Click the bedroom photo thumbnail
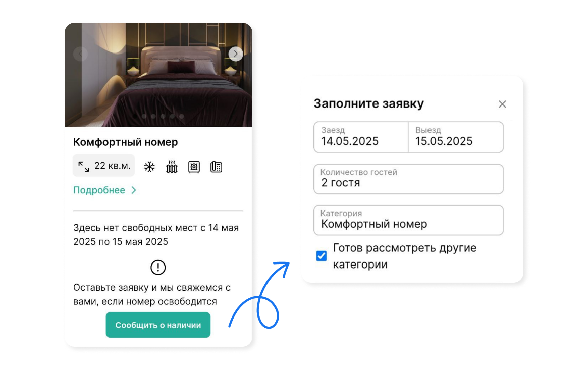Screen dimensions: 588x370 (x=158, y=75)
